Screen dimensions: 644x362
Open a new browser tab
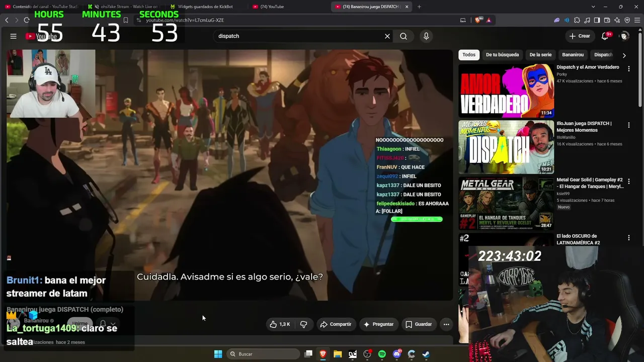419,7
